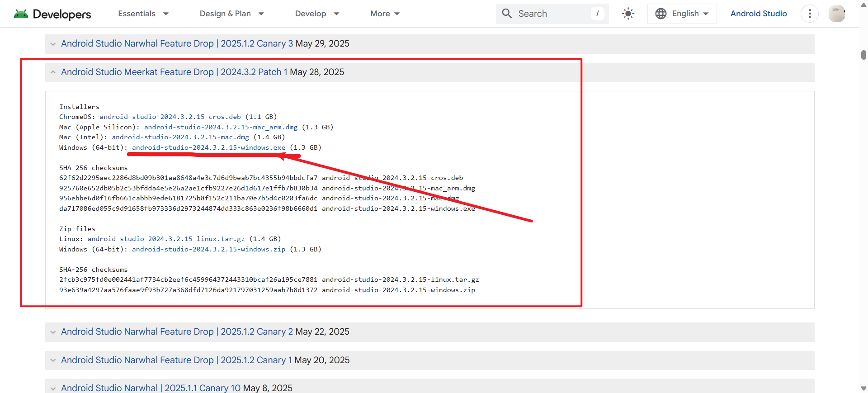Screen dimensions: 868x393
Task: Click the checksum starting with 93e639a4297a
Action: point(188,290)
